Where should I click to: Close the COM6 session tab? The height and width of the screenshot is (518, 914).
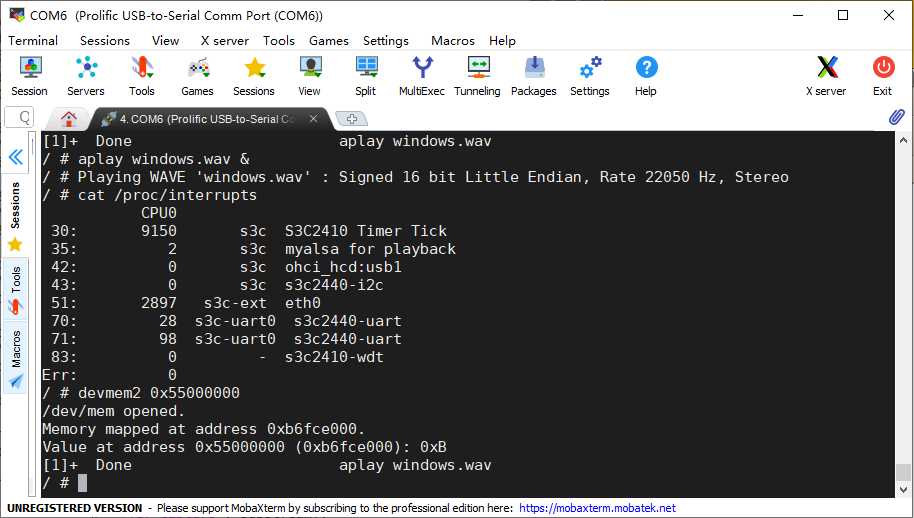pyautogui.click(x=313, y=118)
